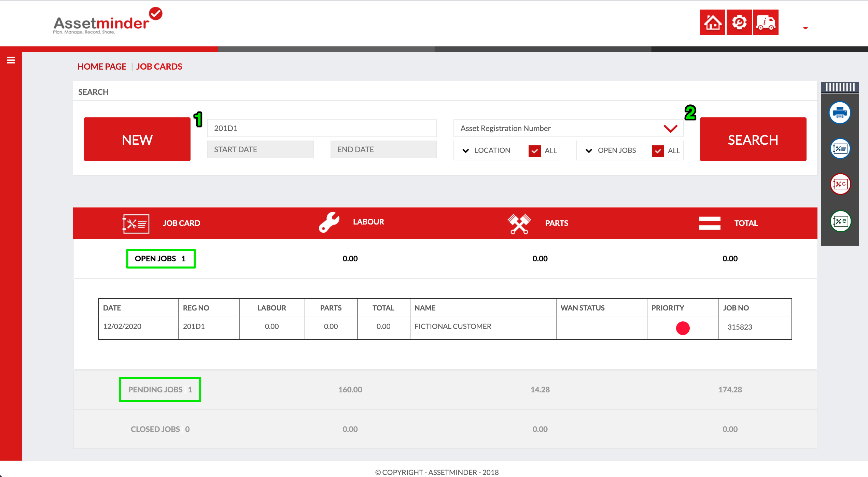The height and width of the screenshot is (477, 868).
Task: Uncheck the Location ALL checkbox
Action: 534,151
